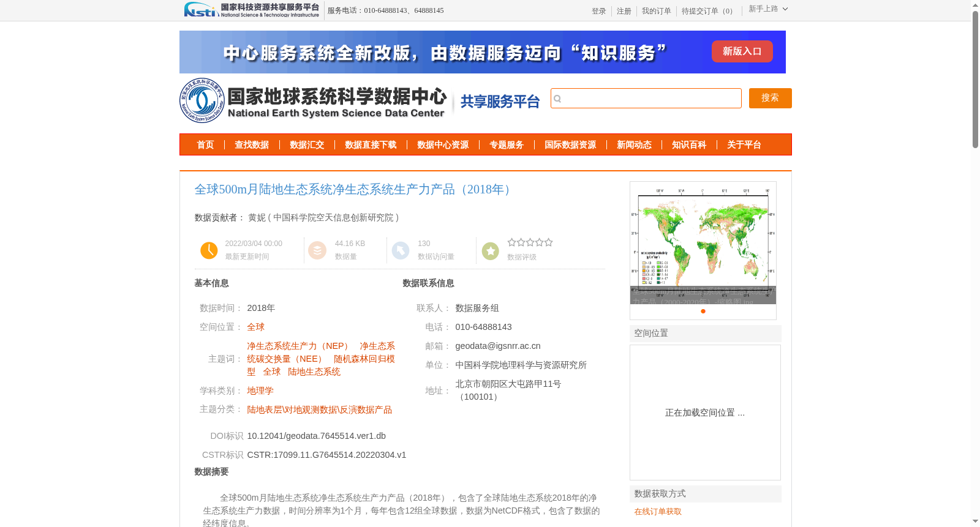Viewport: 980px width, 527px height.
Task: Open 新闻动态 menu item
Action: [634, 145]
